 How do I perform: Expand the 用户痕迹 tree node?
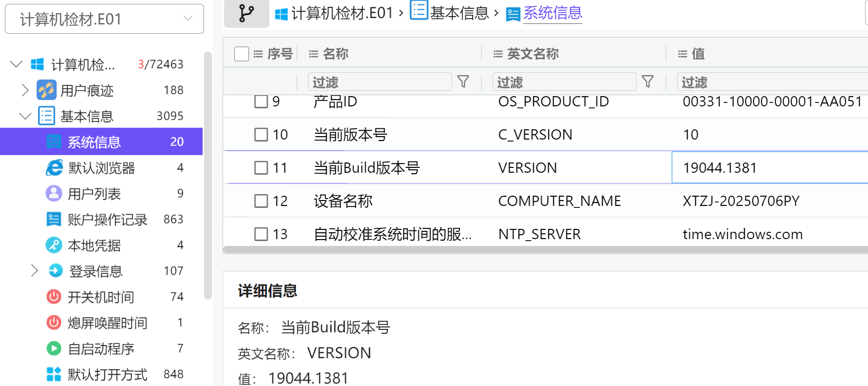(25, 90)
